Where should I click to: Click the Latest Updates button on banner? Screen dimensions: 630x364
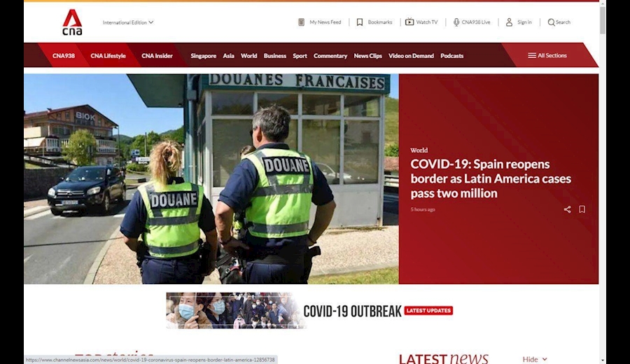point(428,311)
